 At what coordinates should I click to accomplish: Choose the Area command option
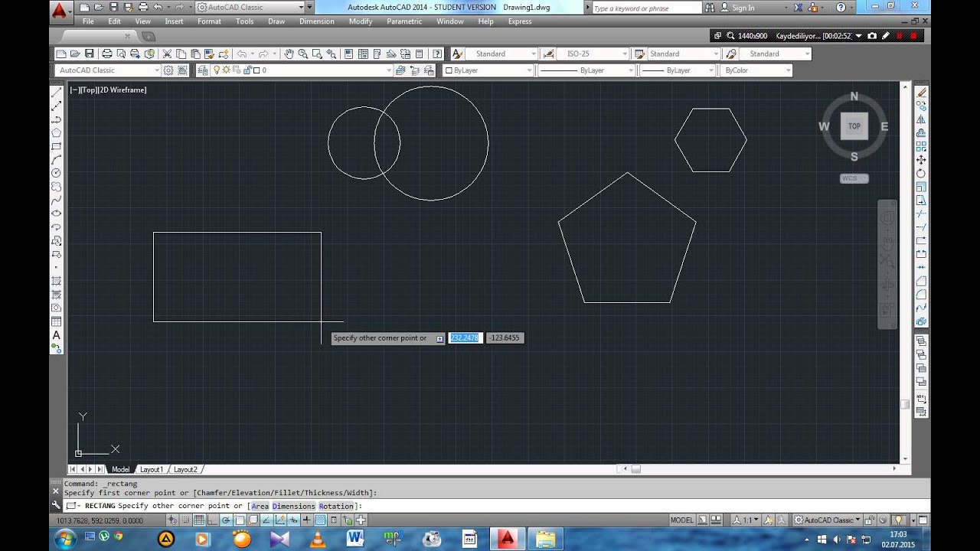(260, 506)
